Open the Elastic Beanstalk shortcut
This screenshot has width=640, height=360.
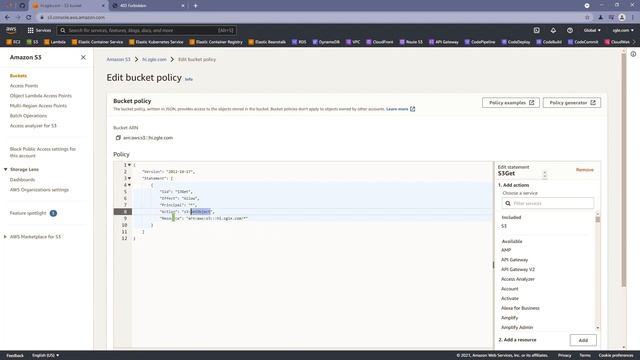267,42
